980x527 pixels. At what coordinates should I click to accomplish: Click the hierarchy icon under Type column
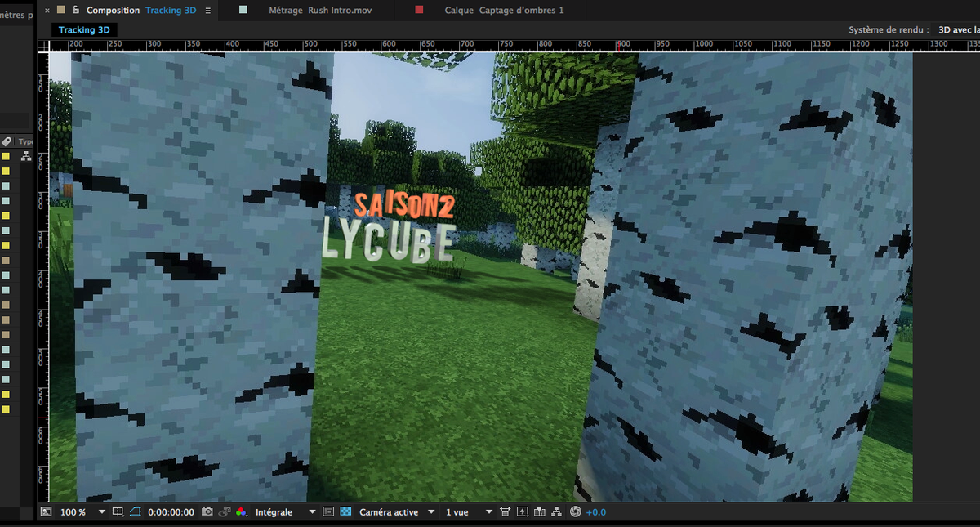coord(25,156)
